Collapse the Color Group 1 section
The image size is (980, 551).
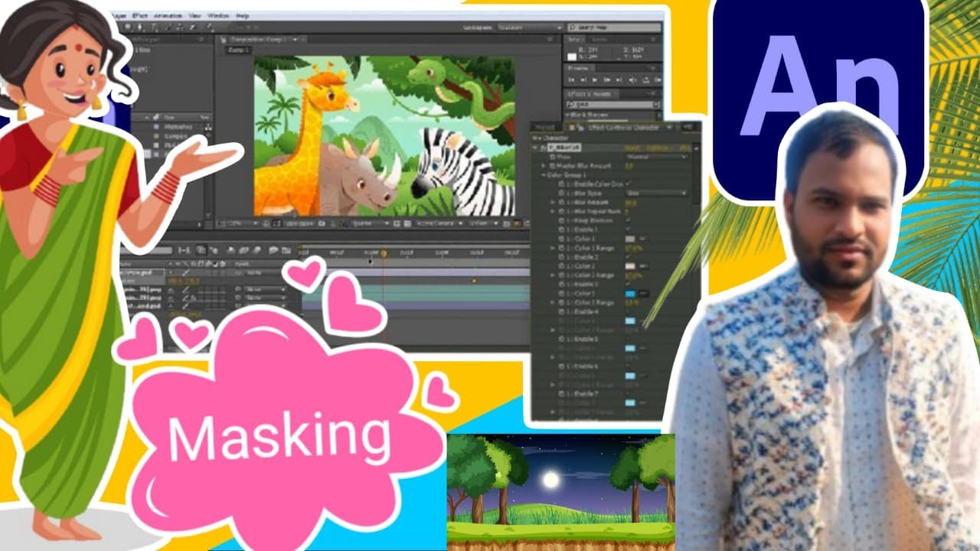[543, 174]
